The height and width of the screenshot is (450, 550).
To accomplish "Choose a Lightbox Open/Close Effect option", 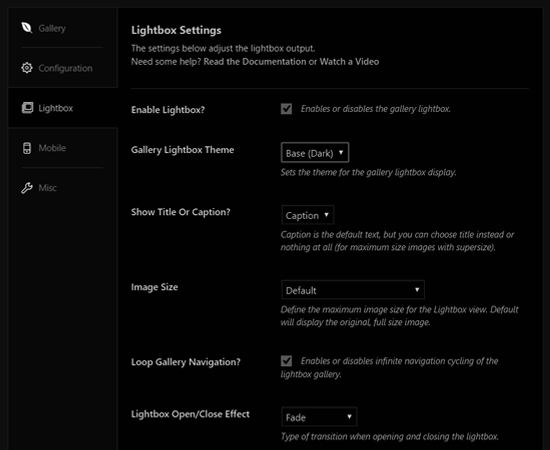I will [319, 417].
